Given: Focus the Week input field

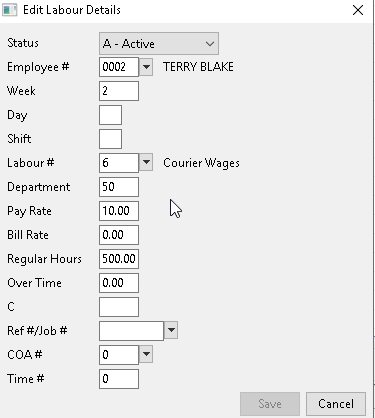Looking at the screenshot, I should coord(119,91).
